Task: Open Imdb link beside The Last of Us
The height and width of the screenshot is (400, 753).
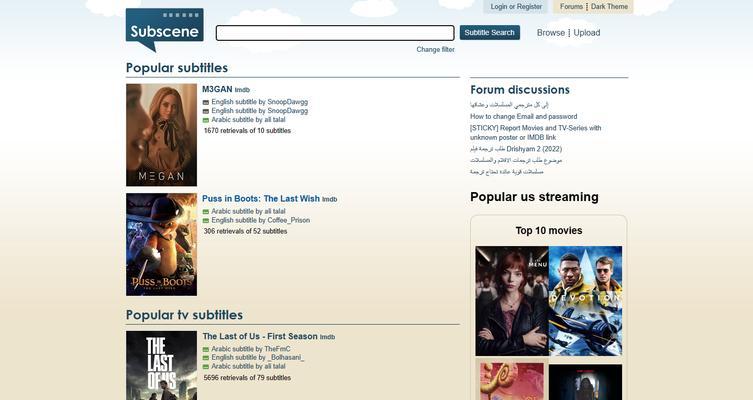Action: (x=327, y=337)
